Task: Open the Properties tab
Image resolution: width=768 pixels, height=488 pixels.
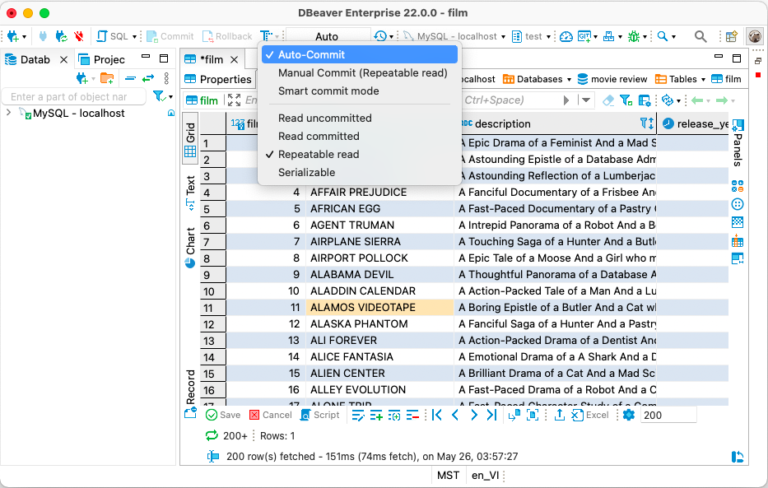Action: (218, 79)
